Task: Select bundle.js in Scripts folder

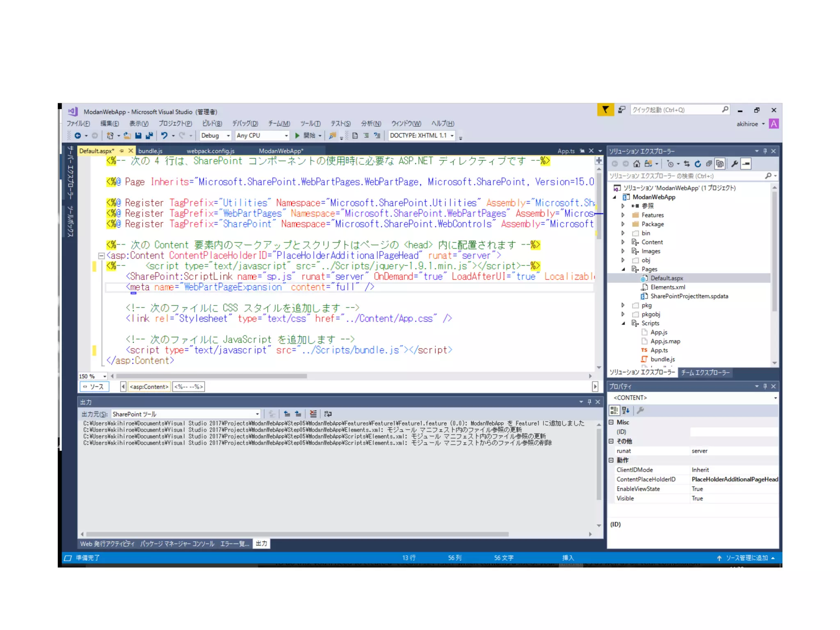Action: [x=662, y=359]
